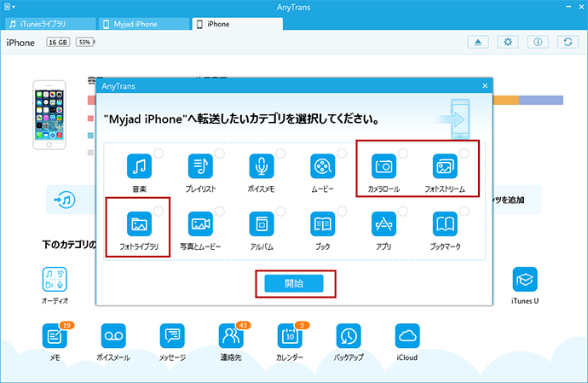Tick the radio circle for ボイスメモ
This screenshot has width=588, height=383.
[x=281, y=154]
